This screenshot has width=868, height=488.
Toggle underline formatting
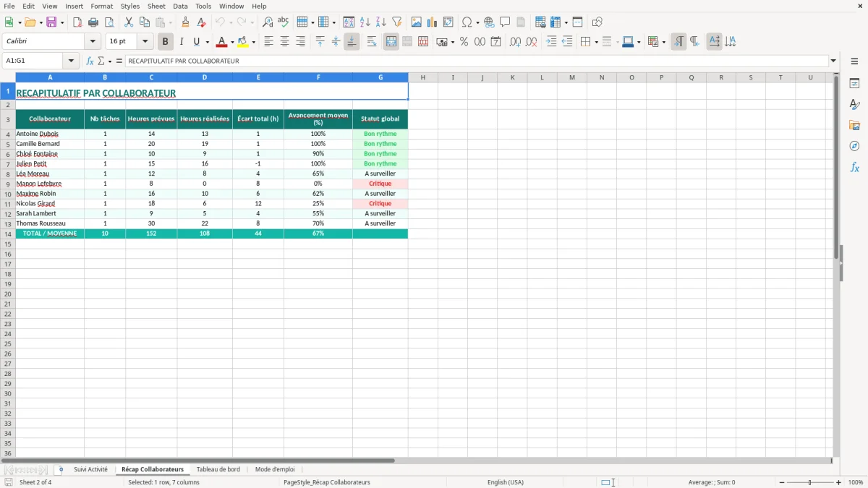point(196,42)
